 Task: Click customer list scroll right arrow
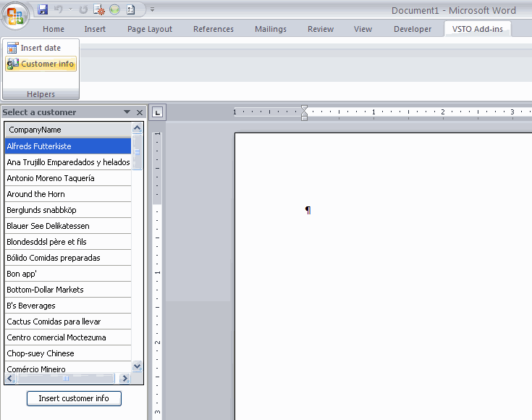pyautogui.click(x=124, y=378)
